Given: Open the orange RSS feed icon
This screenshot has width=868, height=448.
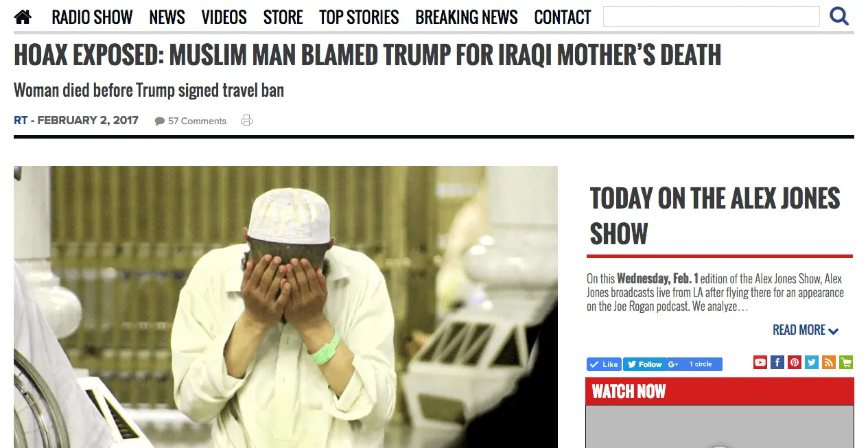Looking at the screenshot, I should click(829, 362).
